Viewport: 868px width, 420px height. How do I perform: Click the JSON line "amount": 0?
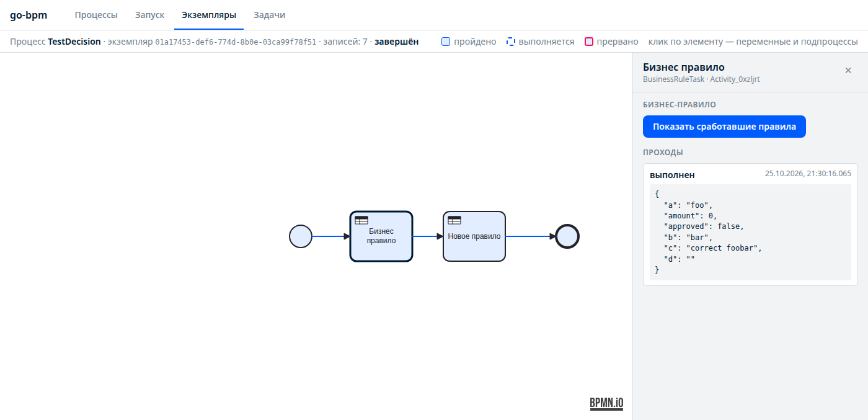coord(690,216)
